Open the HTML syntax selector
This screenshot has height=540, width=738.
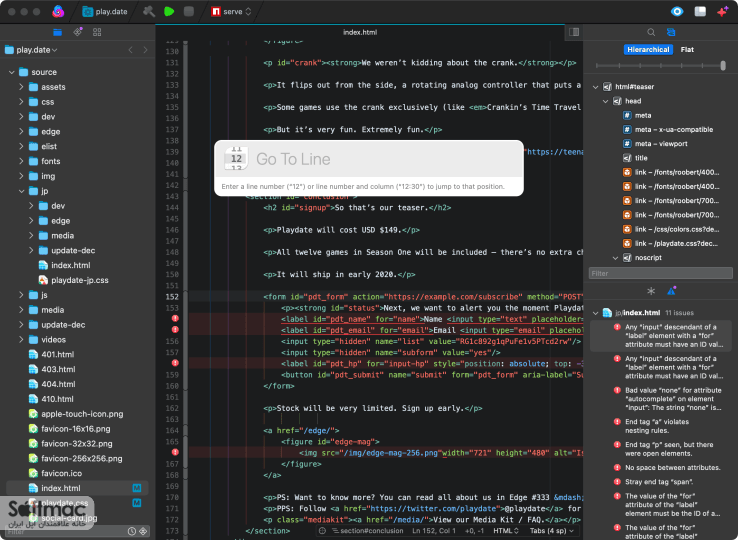[x=505, y=531]
